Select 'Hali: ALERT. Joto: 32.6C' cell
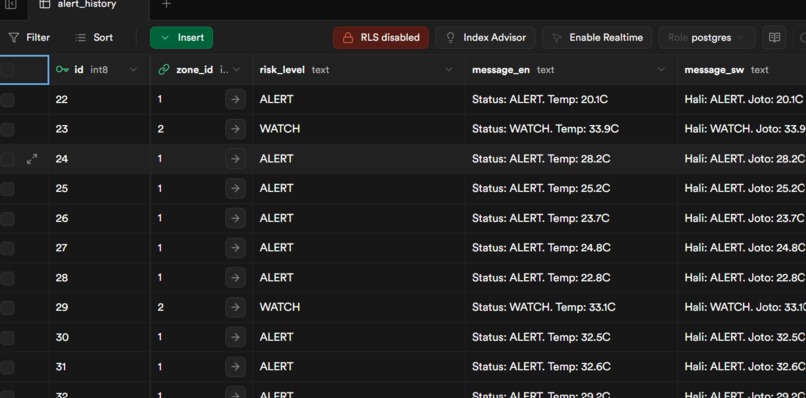The width and height of the screenshot is (806, 398). [x=742, y=367]
